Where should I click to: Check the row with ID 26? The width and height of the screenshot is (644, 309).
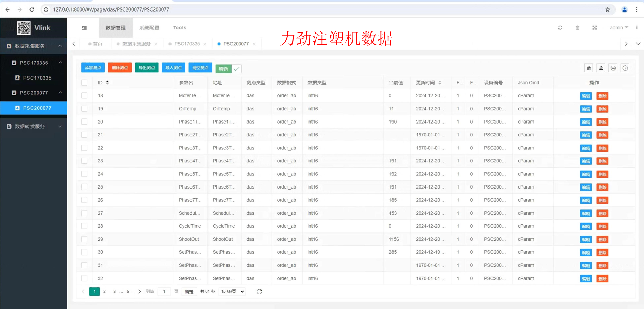click(84, 200)
